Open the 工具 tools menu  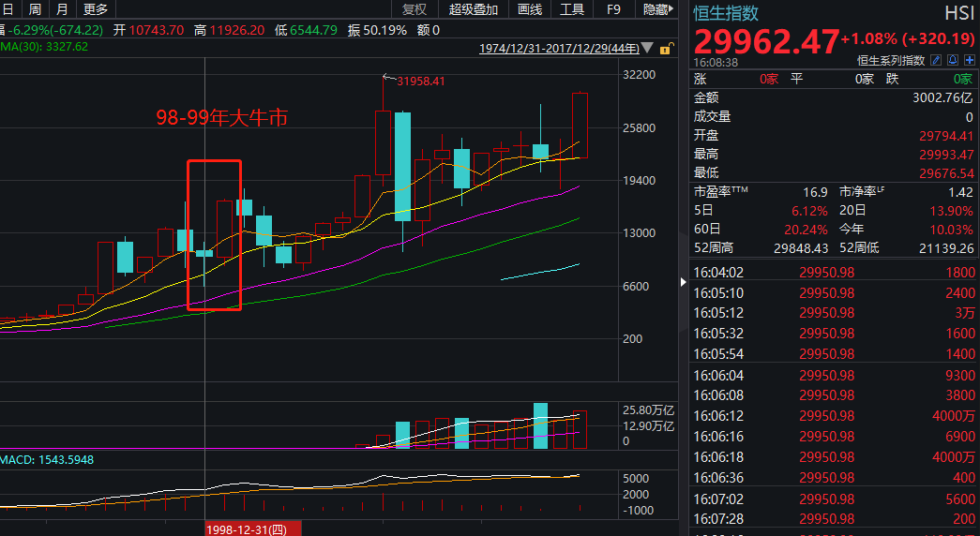coord(572,8)
